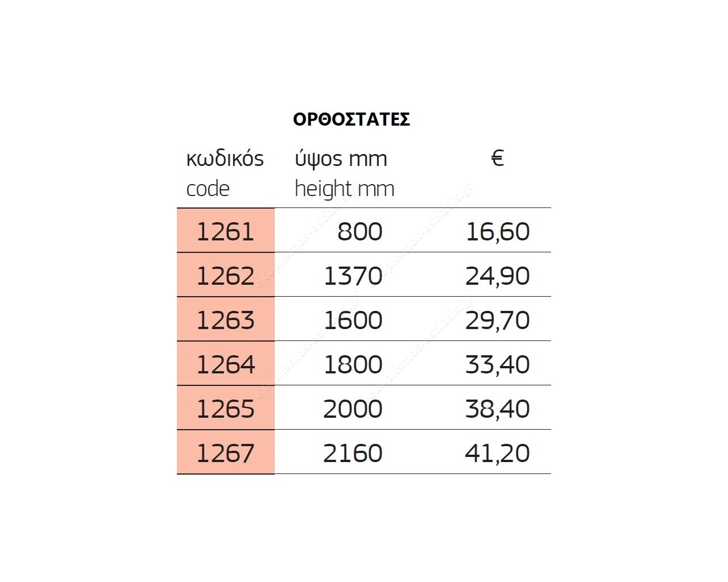The height and width of the screenshot is (582, 728).
Task: Click the 800 height value
Action: click(359, 231)
